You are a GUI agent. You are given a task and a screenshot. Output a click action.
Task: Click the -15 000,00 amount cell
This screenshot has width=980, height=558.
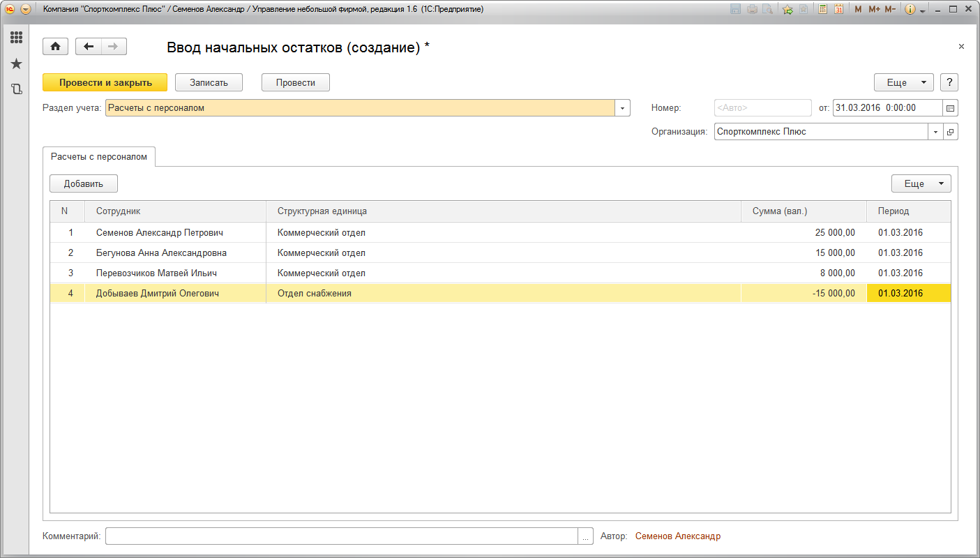click(804, 293)
